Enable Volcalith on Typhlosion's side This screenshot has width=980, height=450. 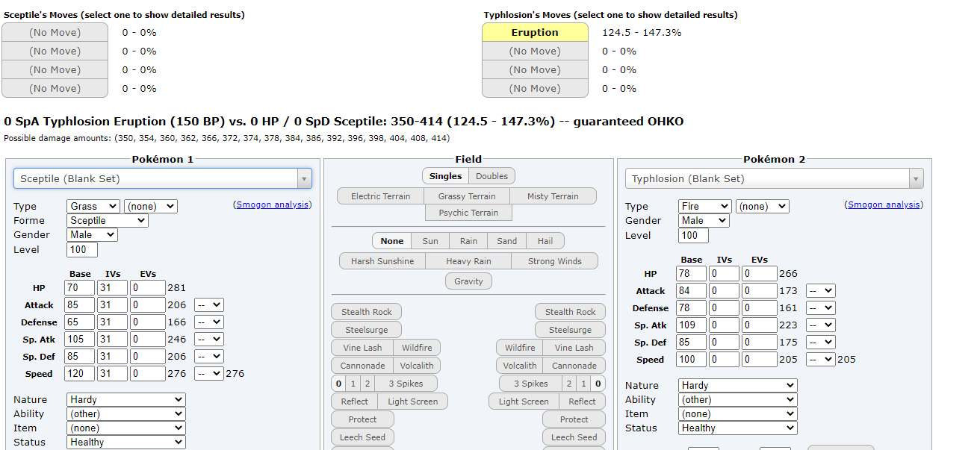click(520, 366)
